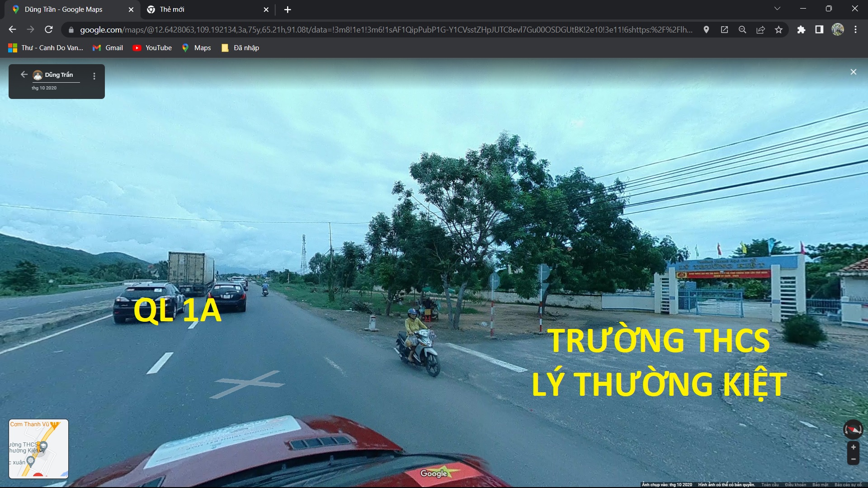This screenshot has height=488, width=868.
Task: Reload the page
Action: [x=49, y=30]
